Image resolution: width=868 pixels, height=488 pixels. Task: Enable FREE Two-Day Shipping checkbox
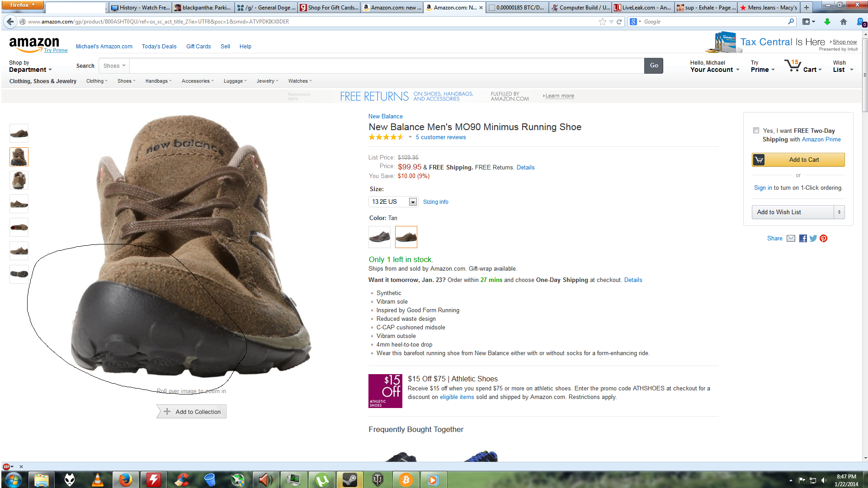tap(756, 131)
